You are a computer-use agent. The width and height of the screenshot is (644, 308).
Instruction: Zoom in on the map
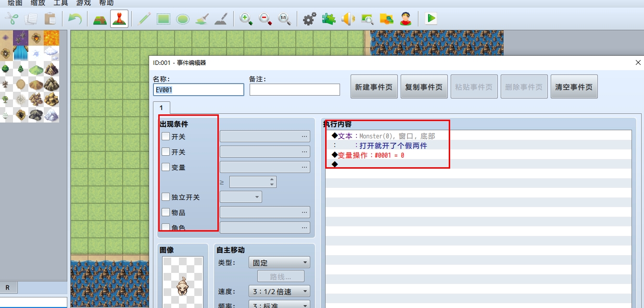pos(246,19)
